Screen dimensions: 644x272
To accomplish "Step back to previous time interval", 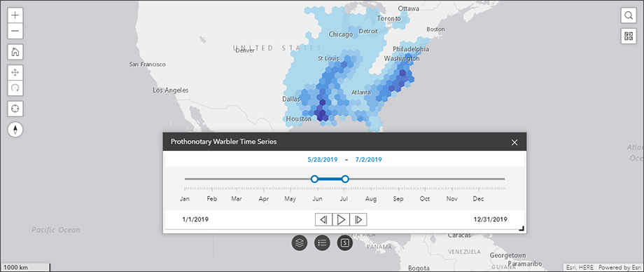I will [x=323, y=219].
